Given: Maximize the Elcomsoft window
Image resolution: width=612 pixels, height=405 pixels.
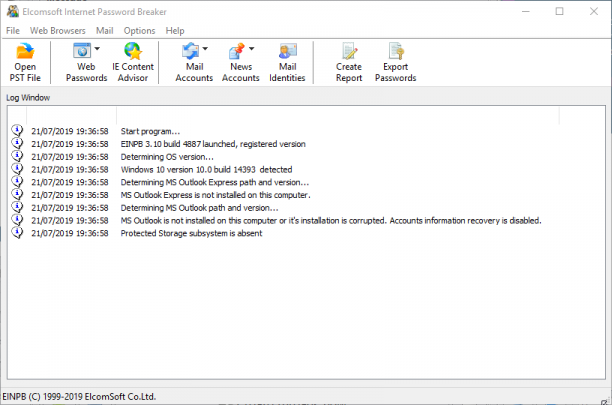Looking at the screenshot, I should click(559, 11).
